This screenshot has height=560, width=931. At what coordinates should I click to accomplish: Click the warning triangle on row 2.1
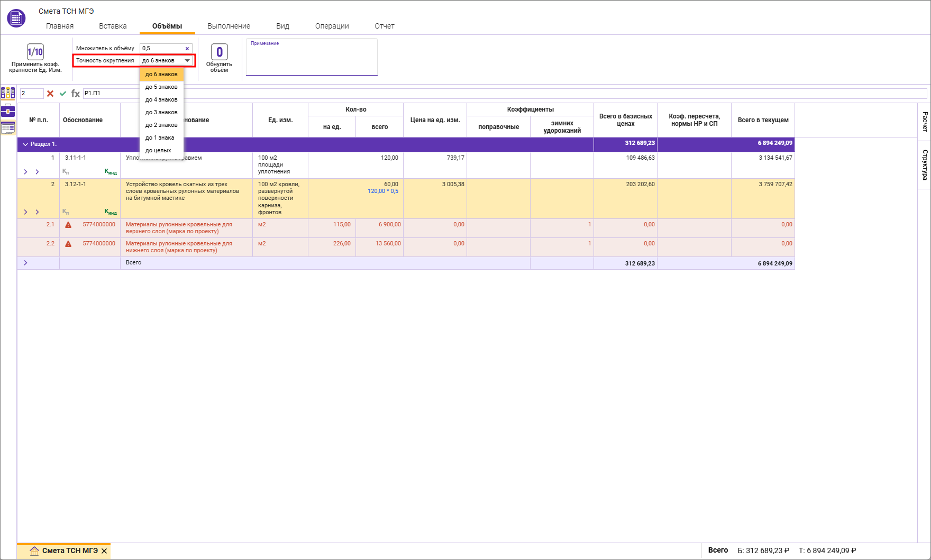pos(68,225)
